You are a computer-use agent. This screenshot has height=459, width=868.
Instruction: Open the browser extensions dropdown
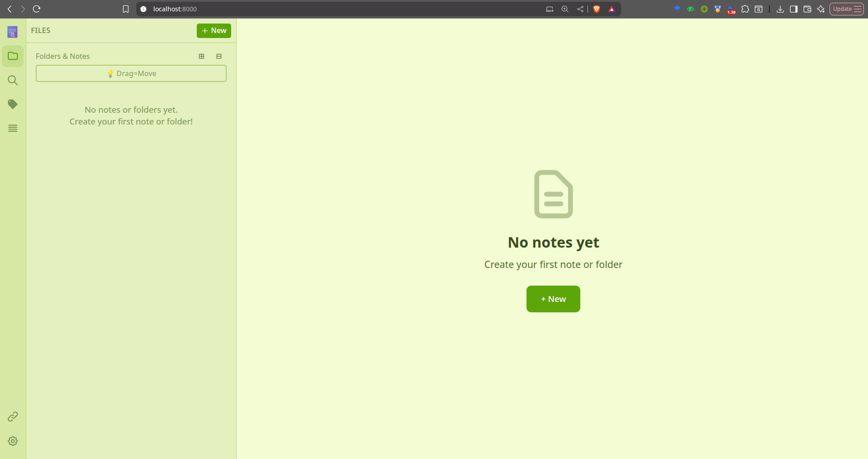click(745, 9)
